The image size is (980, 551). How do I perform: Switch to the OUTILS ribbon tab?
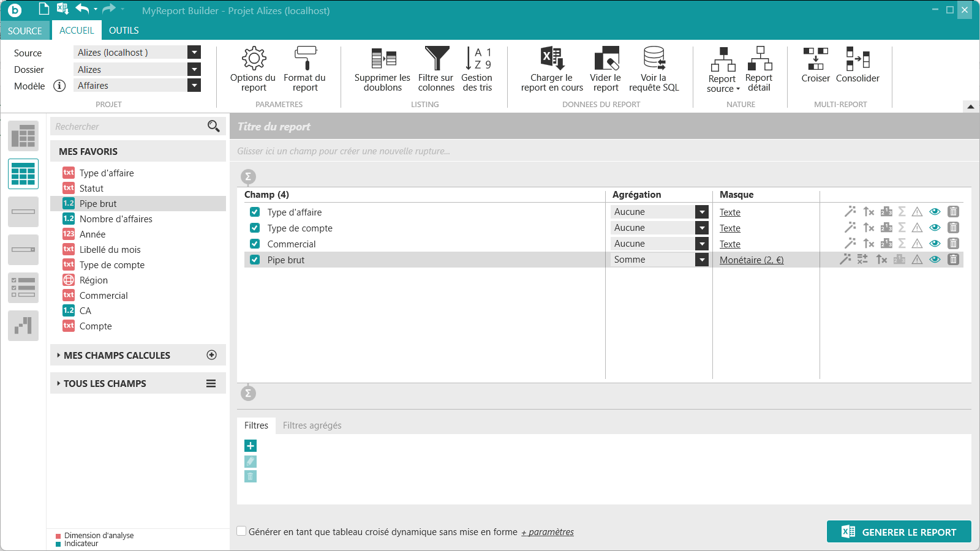pos(124,31)
